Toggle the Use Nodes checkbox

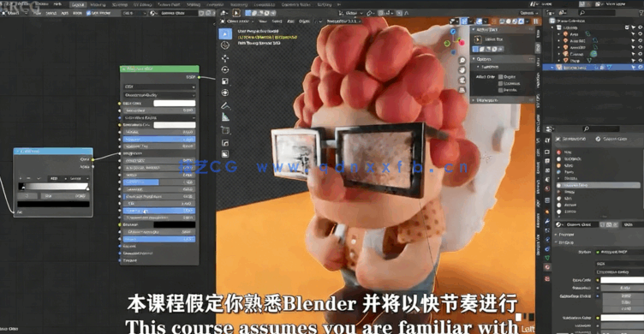point(88,13)
